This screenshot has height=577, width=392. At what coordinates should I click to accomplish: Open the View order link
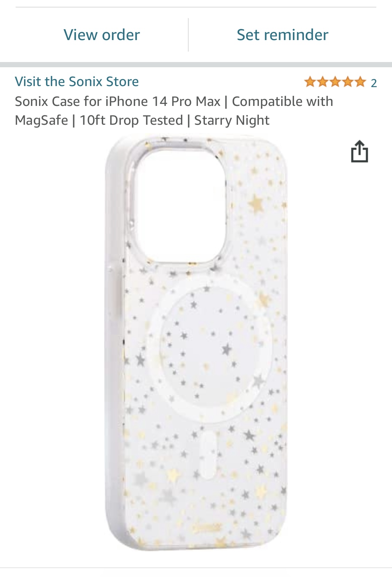click(x=102, y=35)
